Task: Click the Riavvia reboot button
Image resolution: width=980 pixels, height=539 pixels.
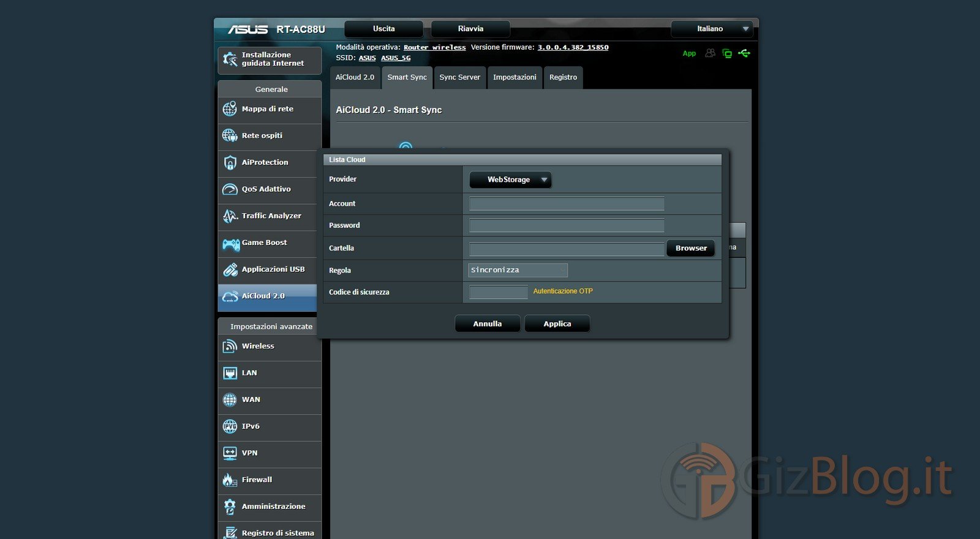Action: tap(470, 29)
